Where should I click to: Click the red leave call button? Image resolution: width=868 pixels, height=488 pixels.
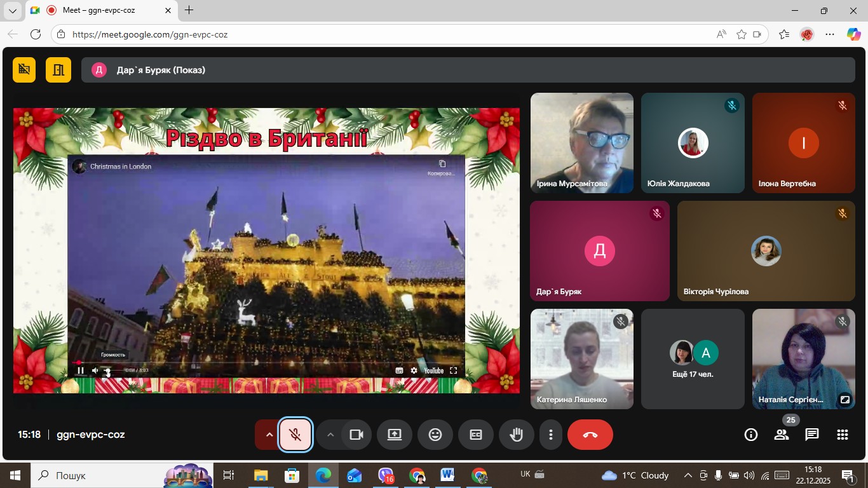tap(590, 435)
